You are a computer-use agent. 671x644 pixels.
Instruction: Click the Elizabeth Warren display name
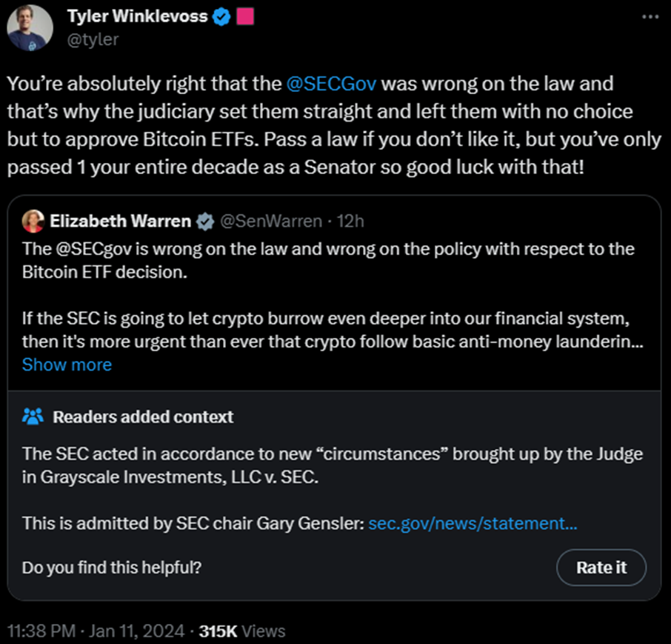[x=120, y=222]
